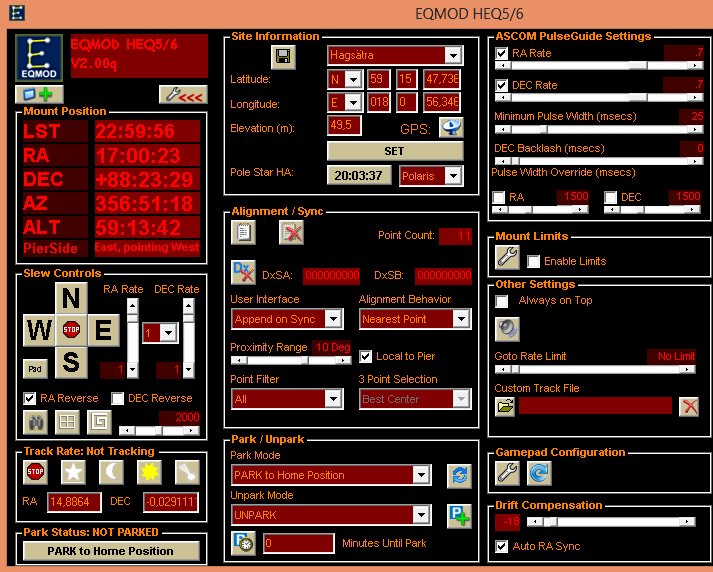Slew south with S button
Screen dimensions: 713x572
coord(71,362)
